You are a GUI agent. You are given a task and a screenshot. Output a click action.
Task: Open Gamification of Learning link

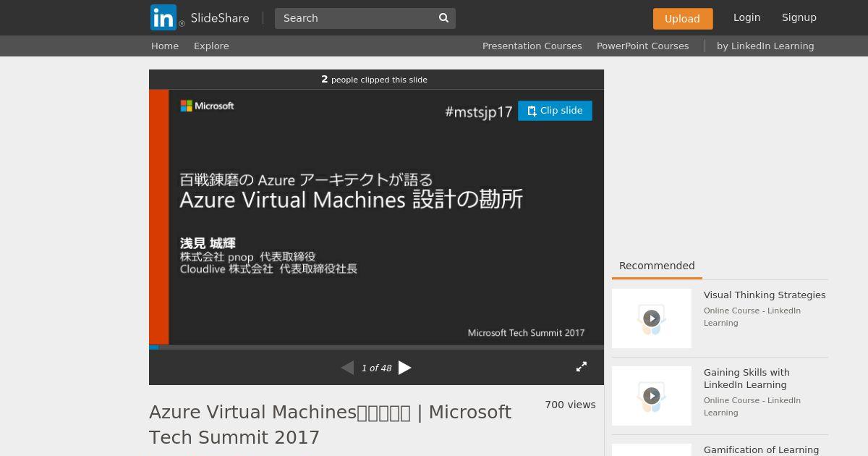click(762, 449)
